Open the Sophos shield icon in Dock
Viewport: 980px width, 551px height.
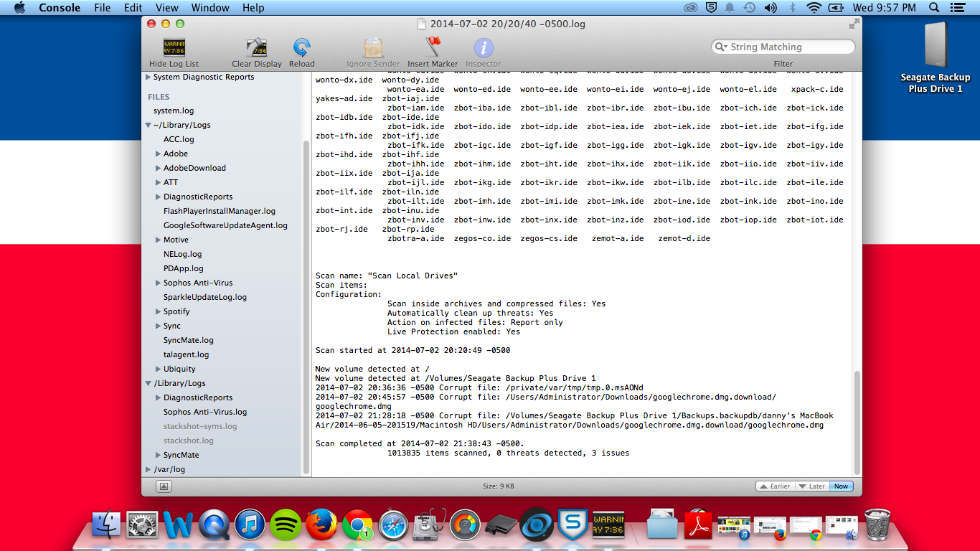[573, 524]
